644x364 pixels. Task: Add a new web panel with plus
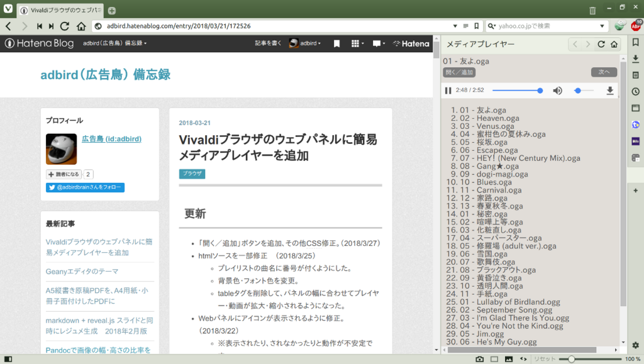[635, 191]
